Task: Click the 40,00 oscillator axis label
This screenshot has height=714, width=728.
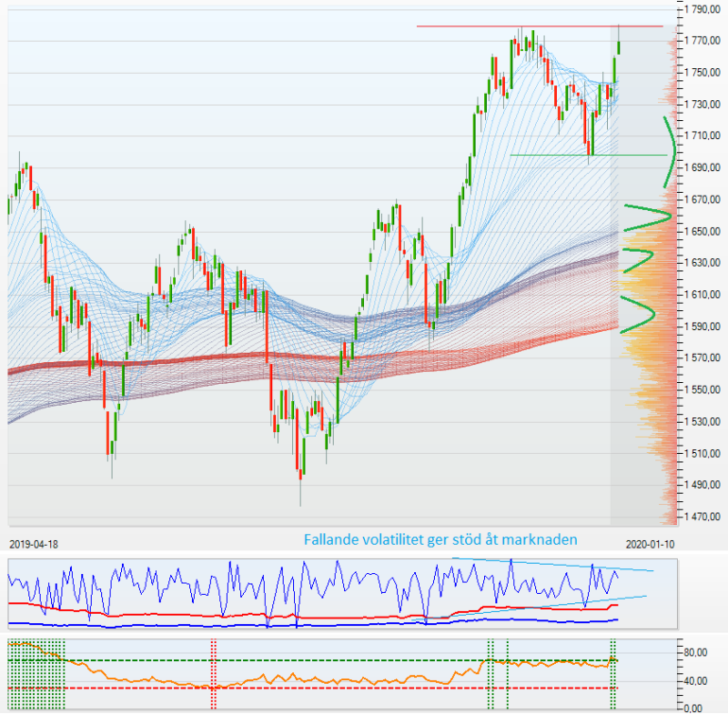Action: (x=696, y=682)
